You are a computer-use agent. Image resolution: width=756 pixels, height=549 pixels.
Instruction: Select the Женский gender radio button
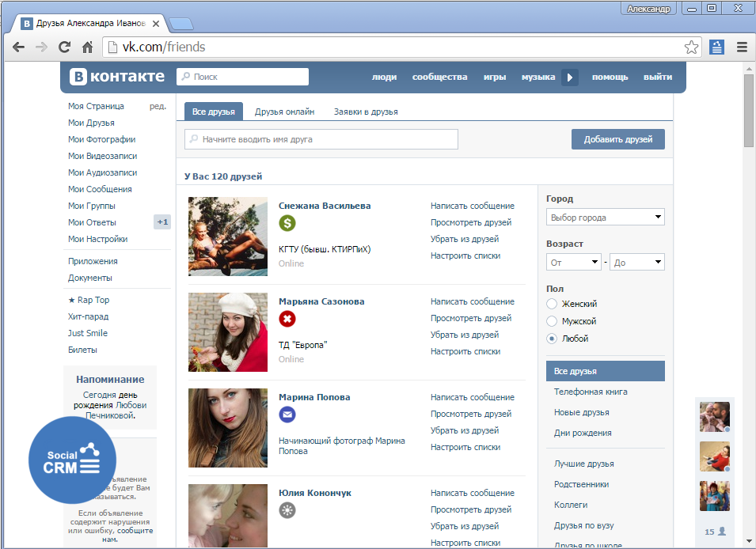point(552,304)
